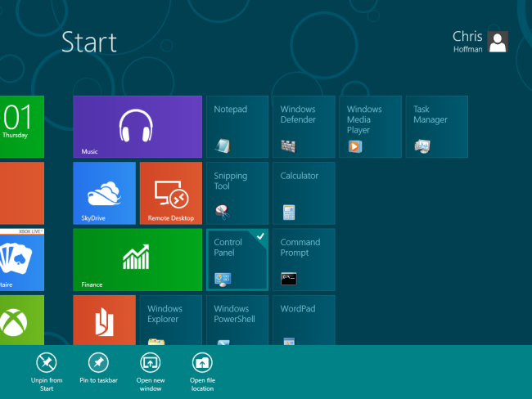
Task: Open the Windows Media Player tile
Action: [370, 127]
